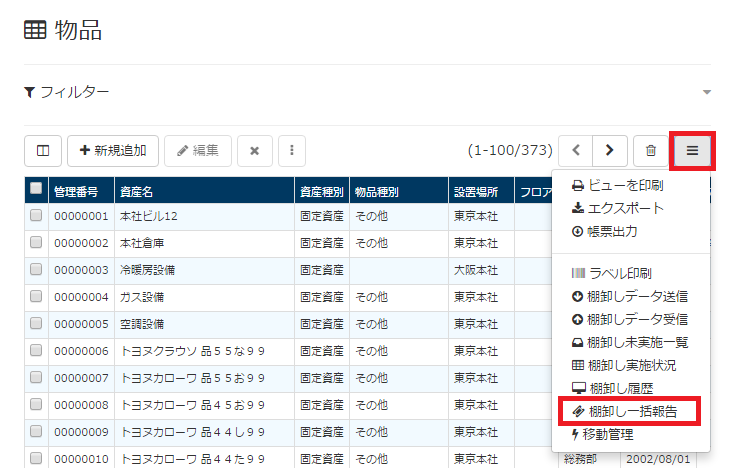
Task: Check the row 00000008 checkbox
Action: coord(36,404)
